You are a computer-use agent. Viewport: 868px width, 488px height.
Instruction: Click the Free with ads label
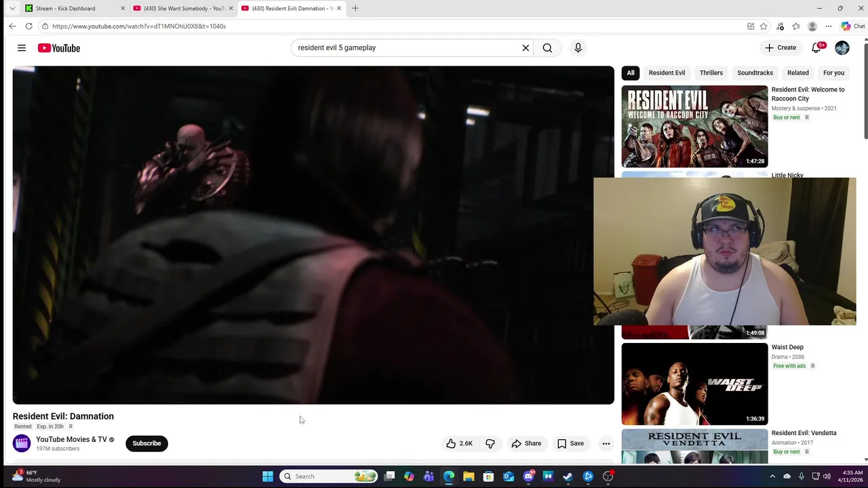point(789,366)
